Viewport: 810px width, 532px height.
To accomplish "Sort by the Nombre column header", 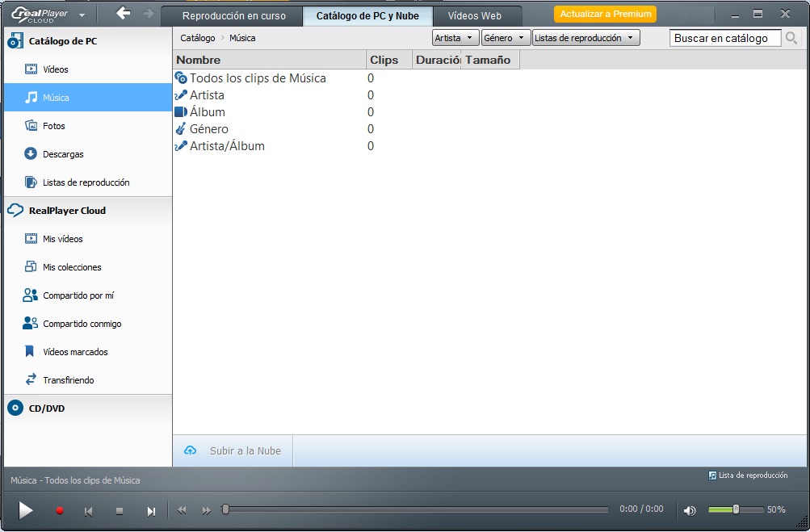I will click(269, 60).
